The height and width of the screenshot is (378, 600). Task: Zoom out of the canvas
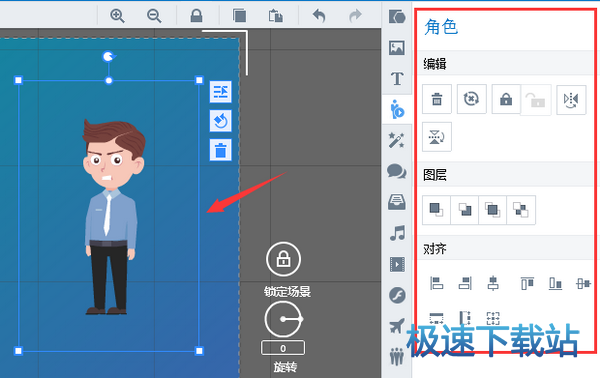(154, 16)
